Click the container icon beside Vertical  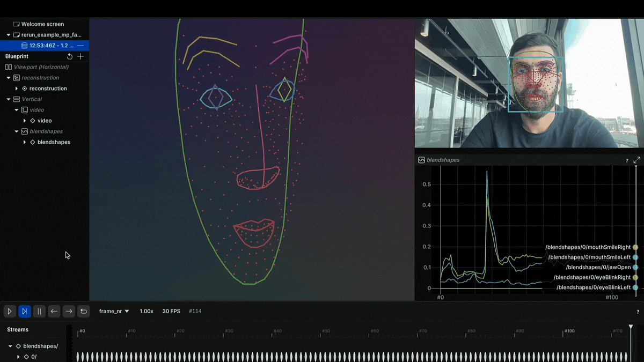point(16,99)
